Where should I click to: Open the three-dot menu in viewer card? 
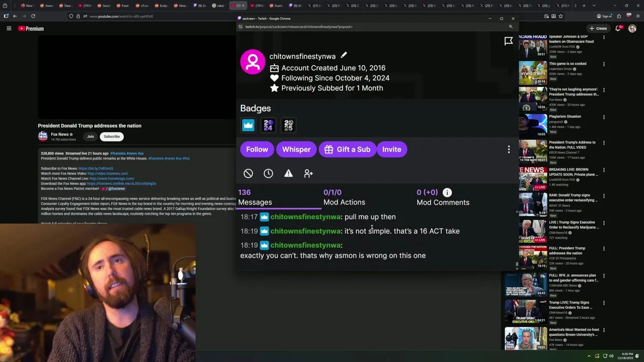click(509, 149)
